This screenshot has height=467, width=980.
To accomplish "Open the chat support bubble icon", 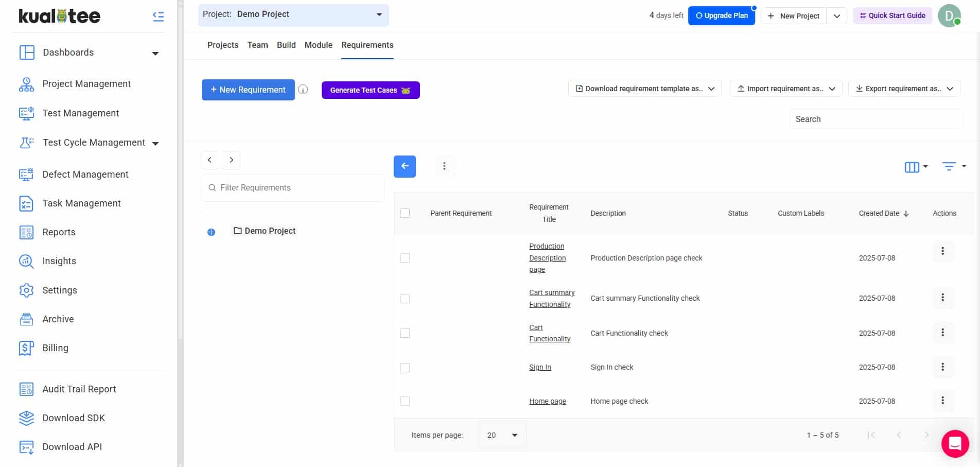I will pyautogui.click(x=955, y=443).
